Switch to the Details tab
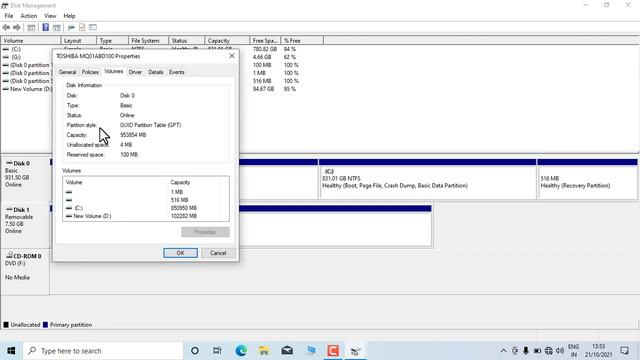 [x=156, y=72]
